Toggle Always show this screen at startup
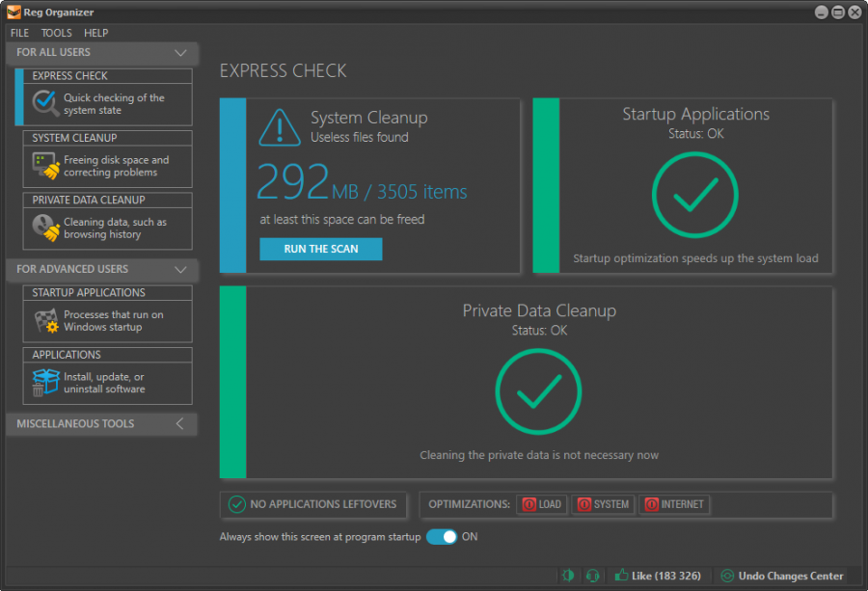Viewport: 868px width, 591px height. point(442,537)
